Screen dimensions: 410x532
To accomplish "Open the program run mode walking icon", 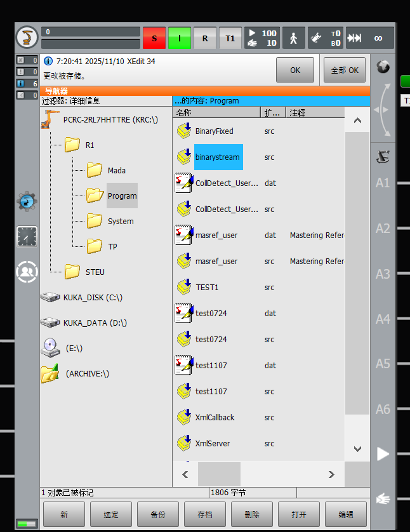I will (294, 38).
